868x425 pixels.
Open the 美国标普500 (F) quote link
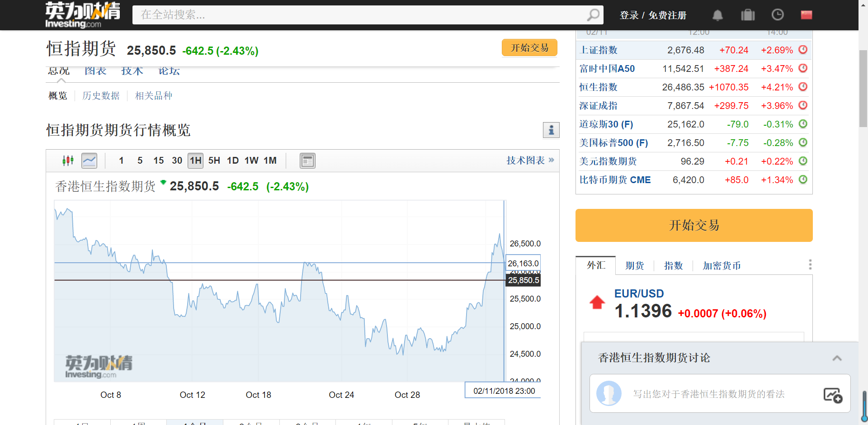point(614,143)
